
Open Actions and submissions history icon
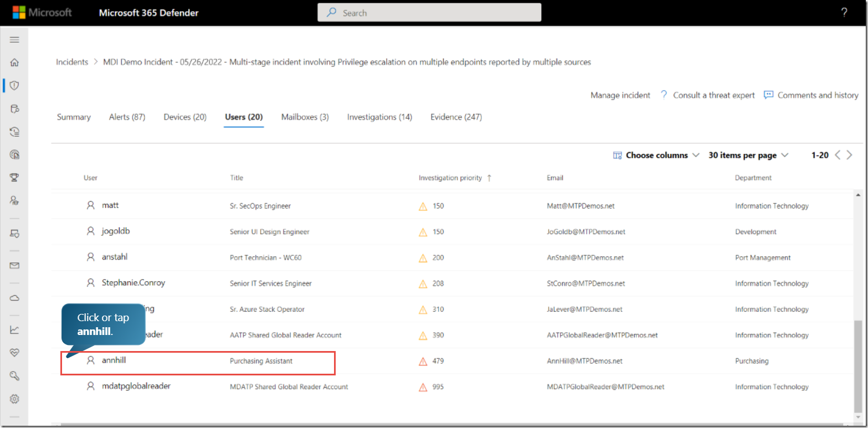15,131
